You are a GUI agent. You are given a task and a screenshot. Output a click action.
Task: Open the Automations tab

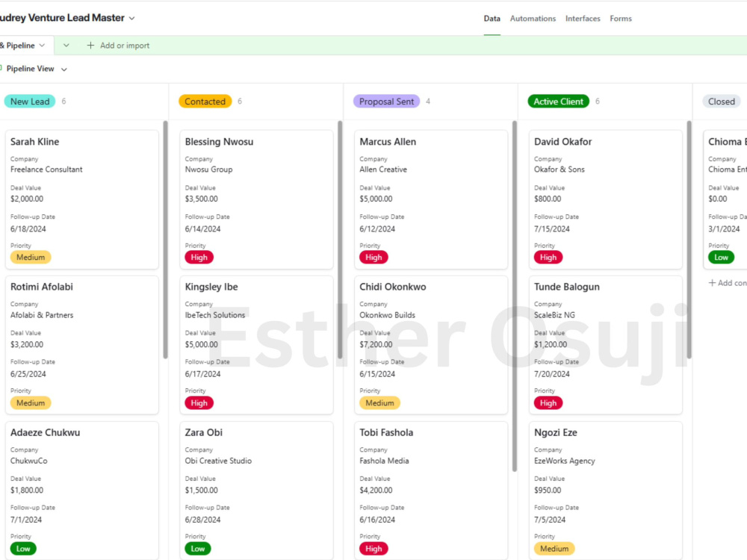[533, 19]
